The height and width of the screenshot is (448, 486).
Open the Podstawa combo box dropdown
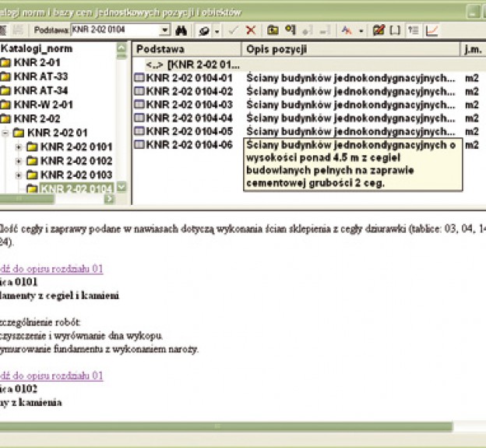point(164,30)
